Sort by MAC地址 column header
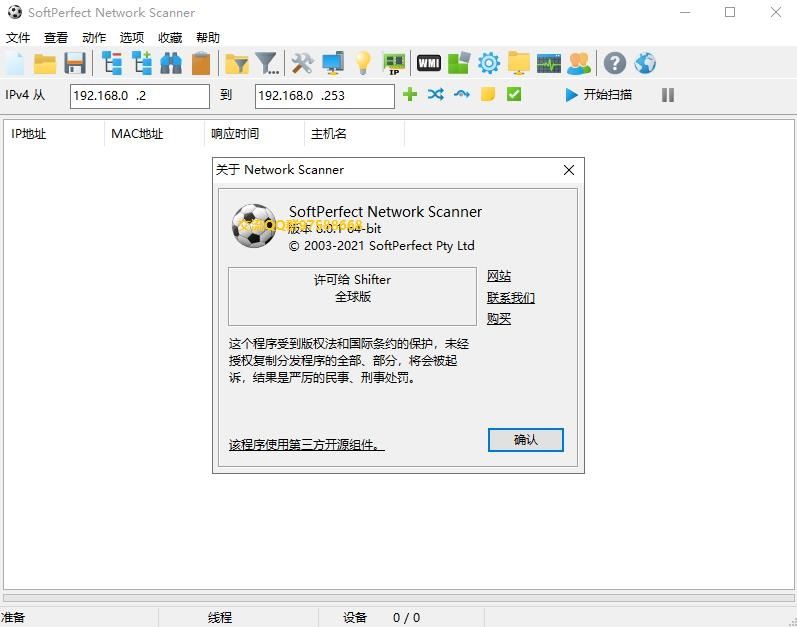Image resolution: width=797 pixels, height=627 pixels. (x=155, y=134)
